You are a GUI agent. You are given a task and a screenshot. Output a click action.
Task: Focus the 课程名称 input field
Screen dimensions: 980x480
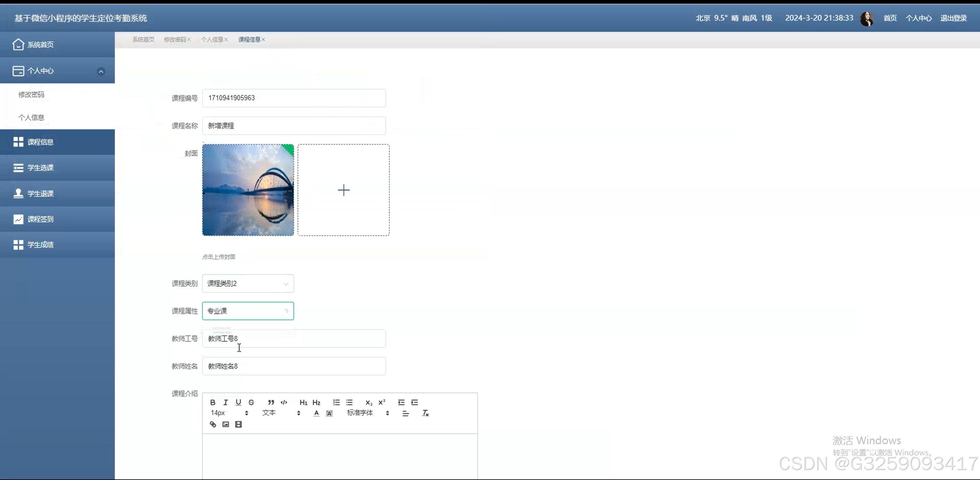click(x=294, y=126)
